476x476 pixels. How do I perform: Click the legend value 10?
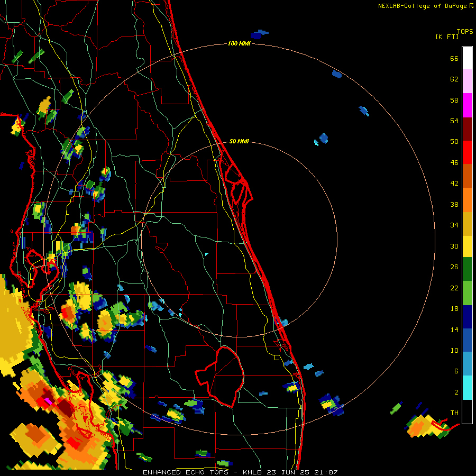(x=454, y=350)
